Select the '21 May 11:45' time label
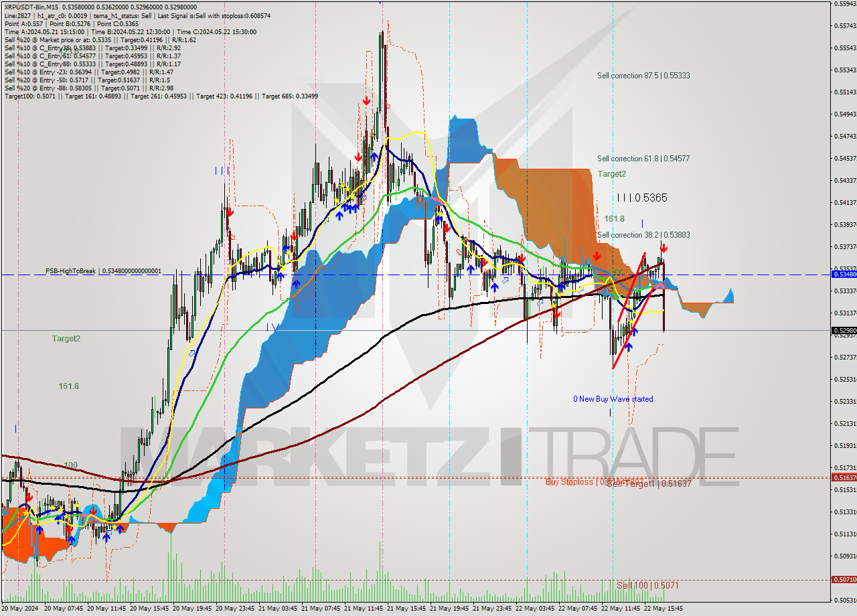Viewport: 857px width, 616px height. (365, 609)
